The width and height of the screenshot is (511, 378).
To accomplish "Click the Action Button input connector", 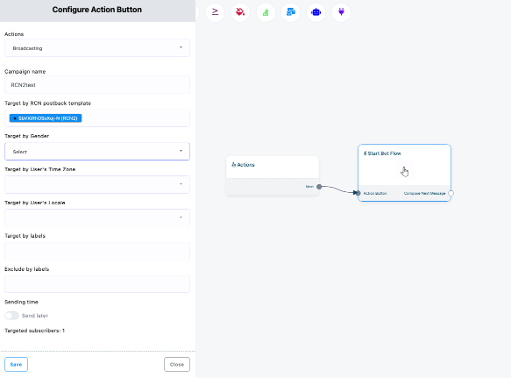I will 358,193.
